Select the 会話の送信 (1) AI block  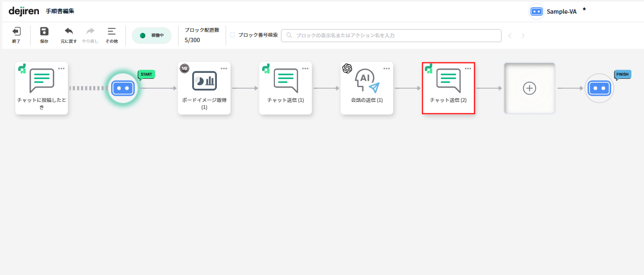point(367,88)
